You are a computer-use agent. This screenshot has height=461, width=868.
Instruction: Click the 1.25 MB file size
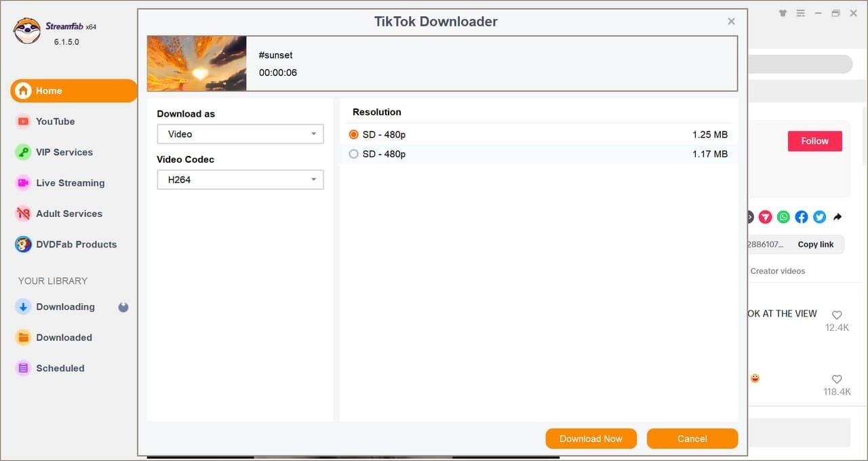point(710,134)
